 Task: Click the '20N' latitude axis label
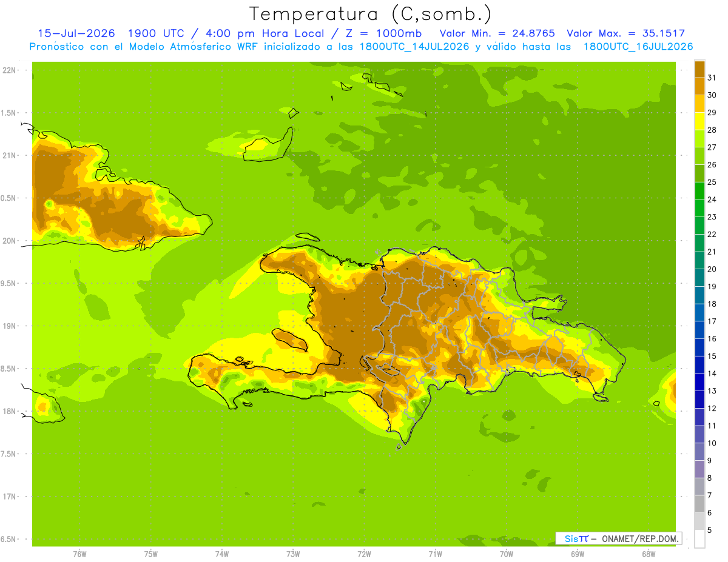coord(8,241)
